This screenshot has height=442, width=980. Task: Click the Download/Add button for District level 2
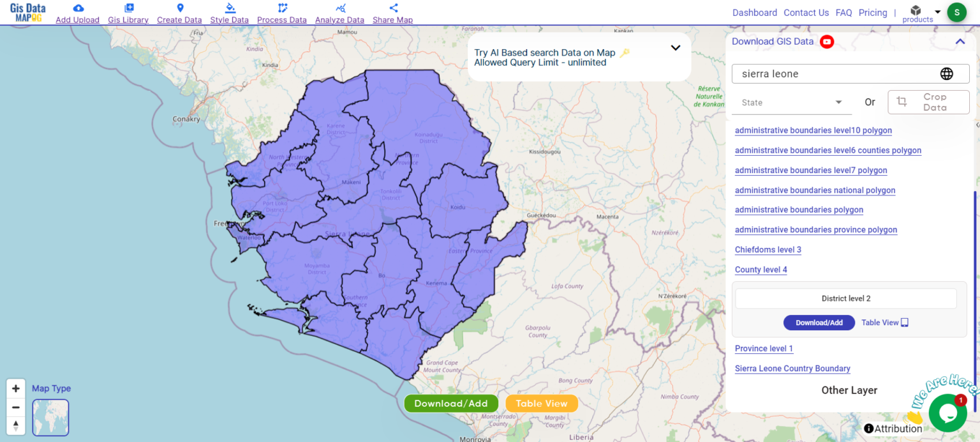point(819,323)
